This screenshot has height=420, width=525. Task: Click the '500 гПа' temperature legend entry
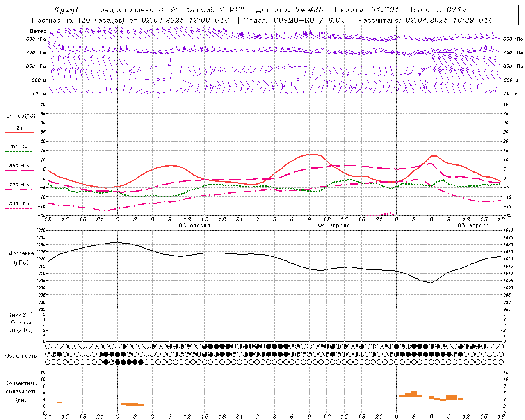point(19,204)
